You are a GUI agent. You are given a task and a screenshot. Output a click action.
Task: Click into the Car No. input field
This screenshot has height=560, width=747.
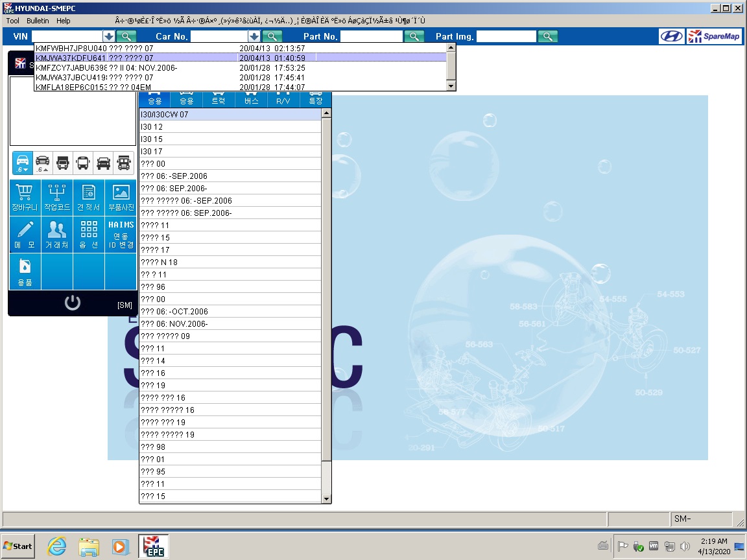(x=219, y=36)
